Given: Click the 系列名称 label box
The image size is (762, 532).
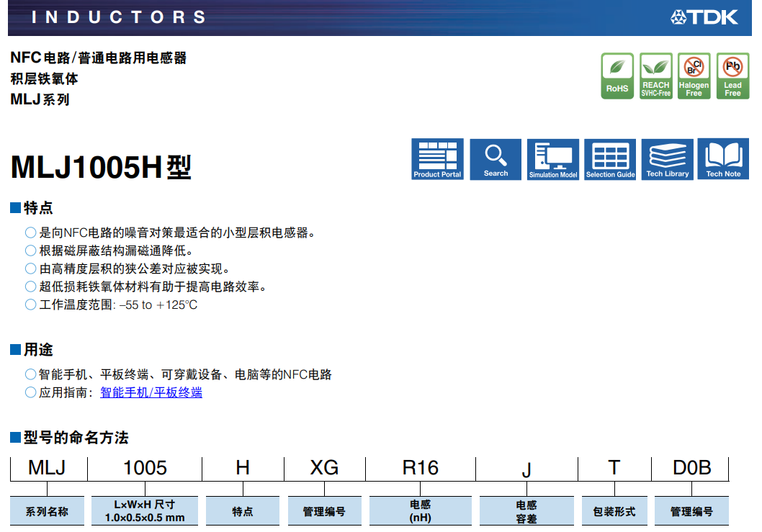Looking at the screenshot, I should (47, 511).
